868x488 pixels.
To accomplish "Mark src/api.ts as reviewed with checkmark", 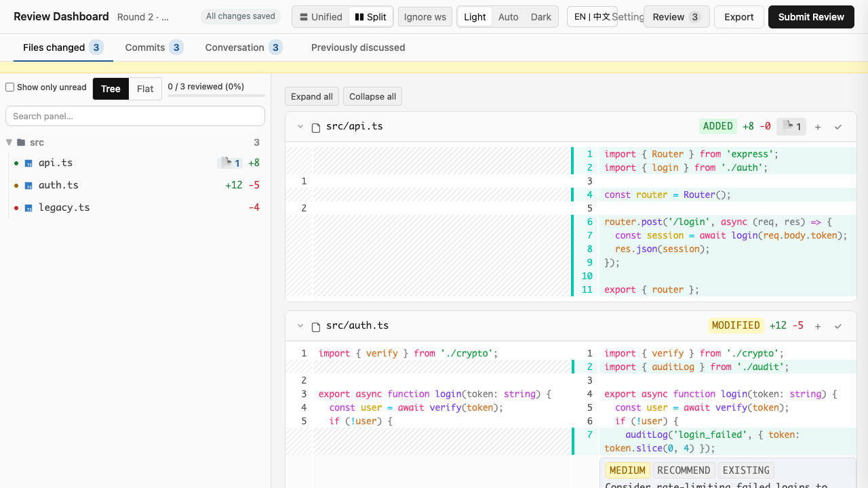I will (838, 127).
